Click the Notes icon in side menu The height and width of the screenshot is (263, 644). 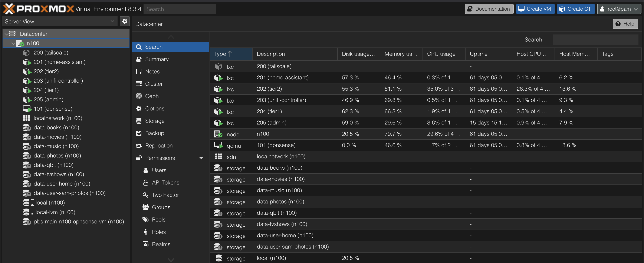point(139,71)
